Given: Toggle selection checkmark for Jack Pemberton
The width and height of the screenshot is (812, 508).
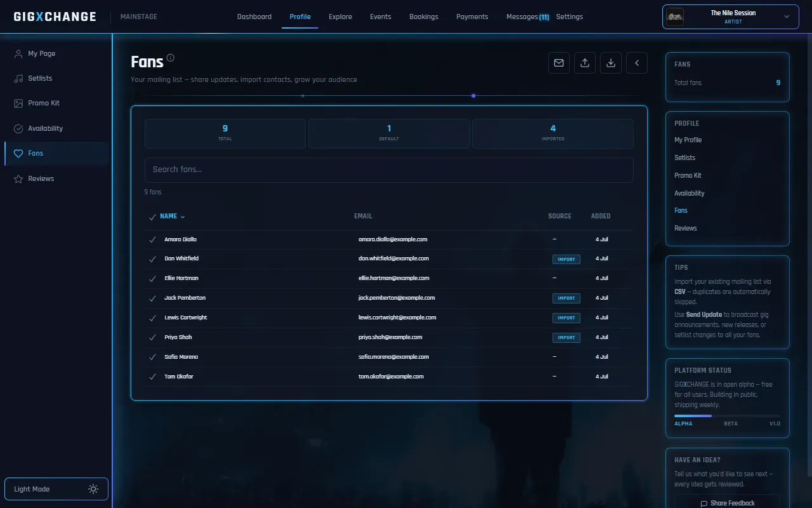Looking at the screenshot, I should (x=152, y=298).
